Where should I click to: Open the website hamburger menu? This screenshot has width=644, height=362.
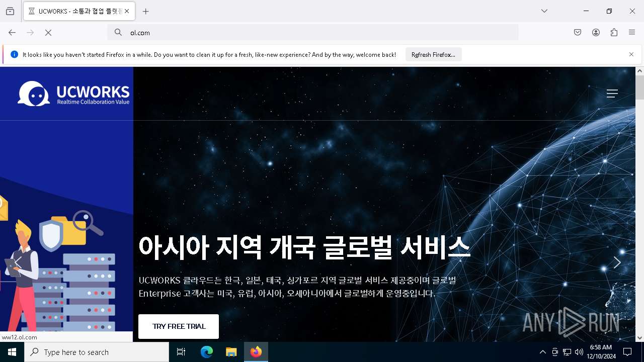point(612,94)
